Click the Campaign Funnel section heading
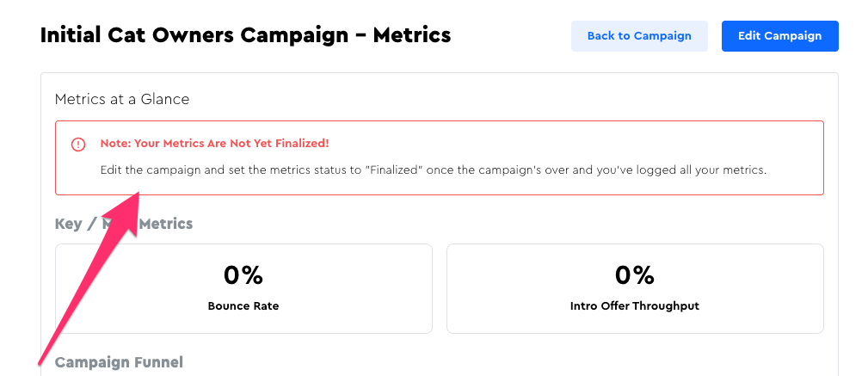Screen dimensions: 868x376 (x=119, y=362)
